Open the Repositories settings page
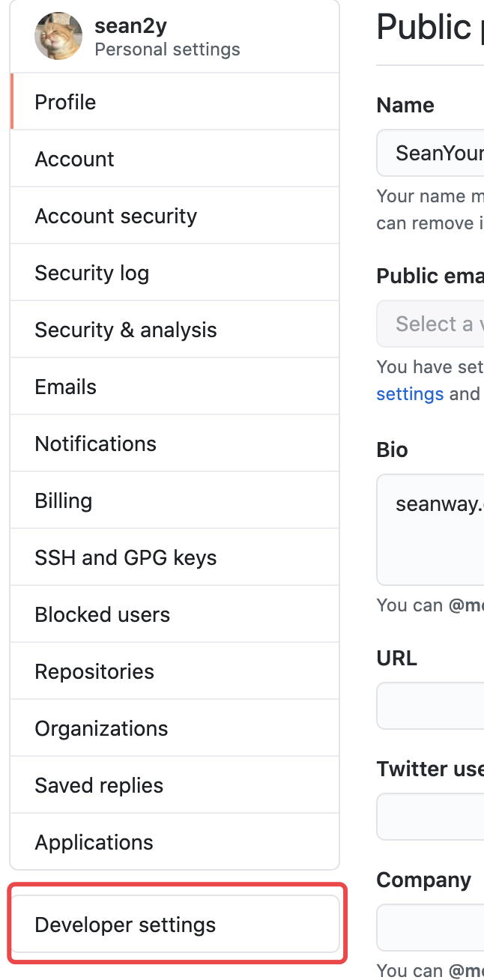 click(94, 671)
